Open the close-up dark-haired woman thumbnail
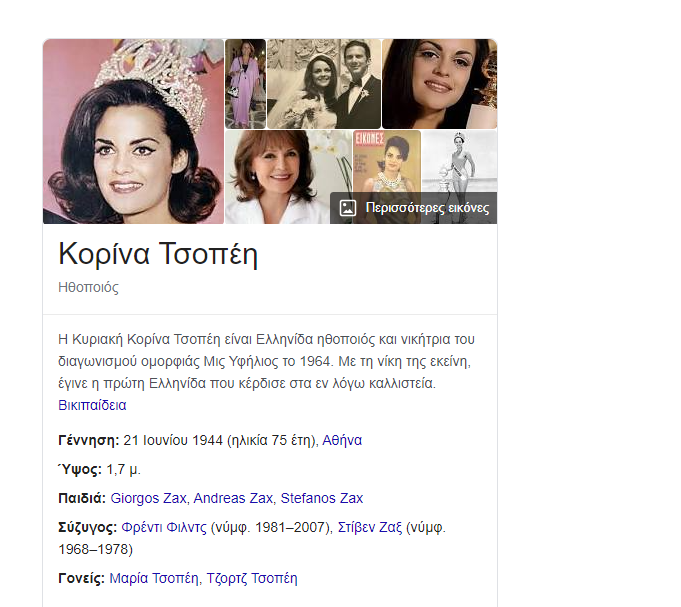 pos(440,84)
